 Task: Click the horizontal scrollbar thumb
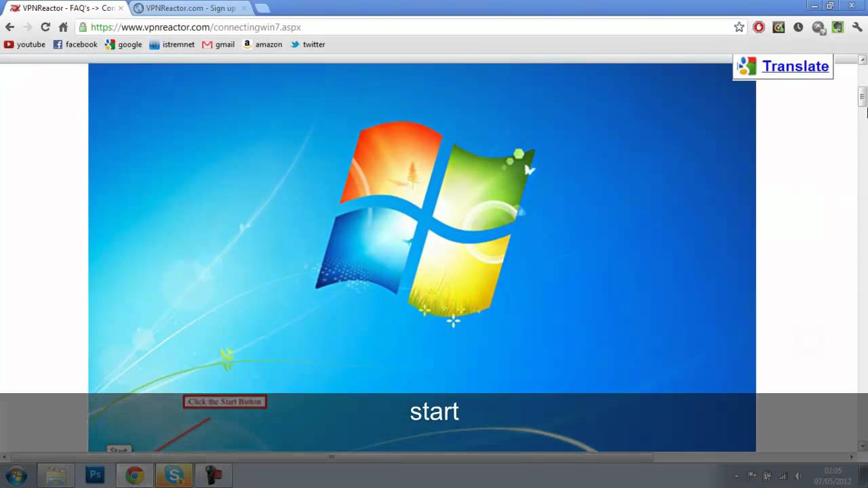pos(332,457)
